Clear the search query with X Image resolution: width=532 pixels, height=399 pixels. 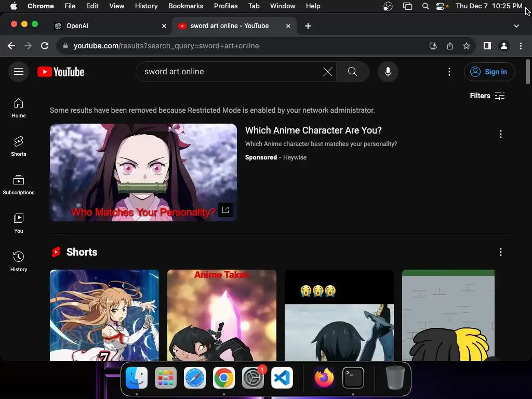pyautogui.click(x=327, y=72)
